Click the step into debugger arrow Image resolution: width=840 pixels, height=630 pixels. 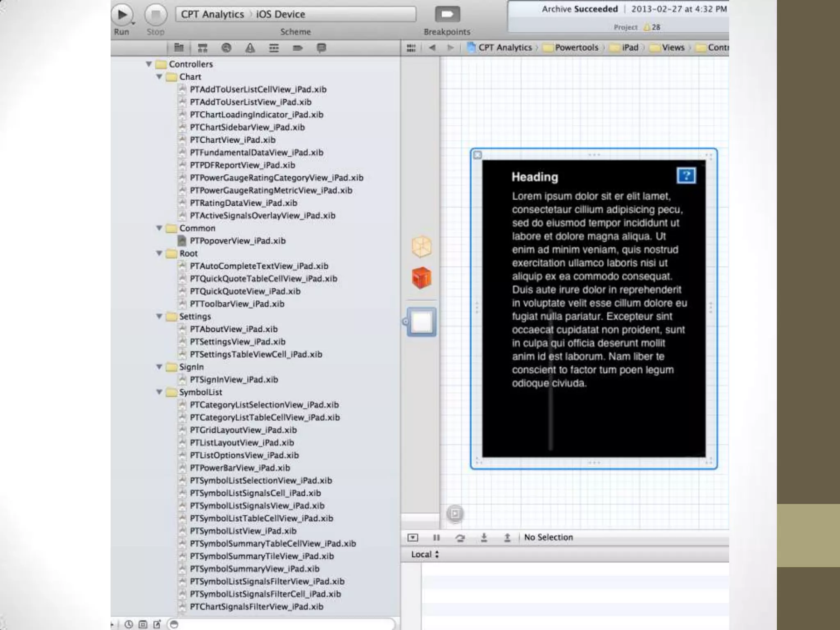click(484, 537)
